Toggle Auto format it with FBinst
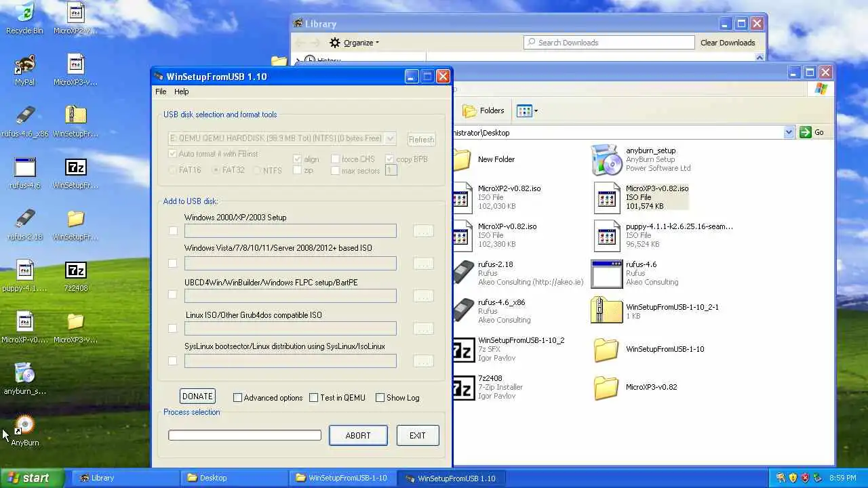868x488 pixels. [x=172, y=154]
